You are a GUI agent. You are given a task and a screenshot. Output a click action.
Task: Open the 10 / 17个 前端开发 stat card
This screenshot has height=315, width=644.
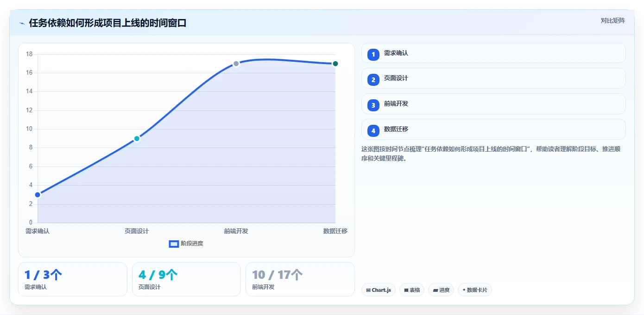pyautogui.click(x=300, y=279)
